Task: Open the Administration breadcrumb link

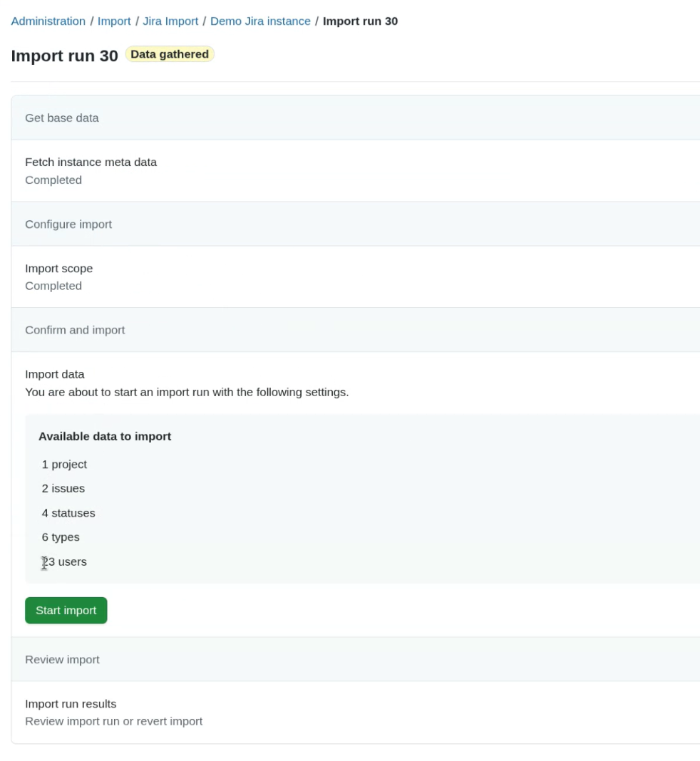Action: tap(48, 21)
